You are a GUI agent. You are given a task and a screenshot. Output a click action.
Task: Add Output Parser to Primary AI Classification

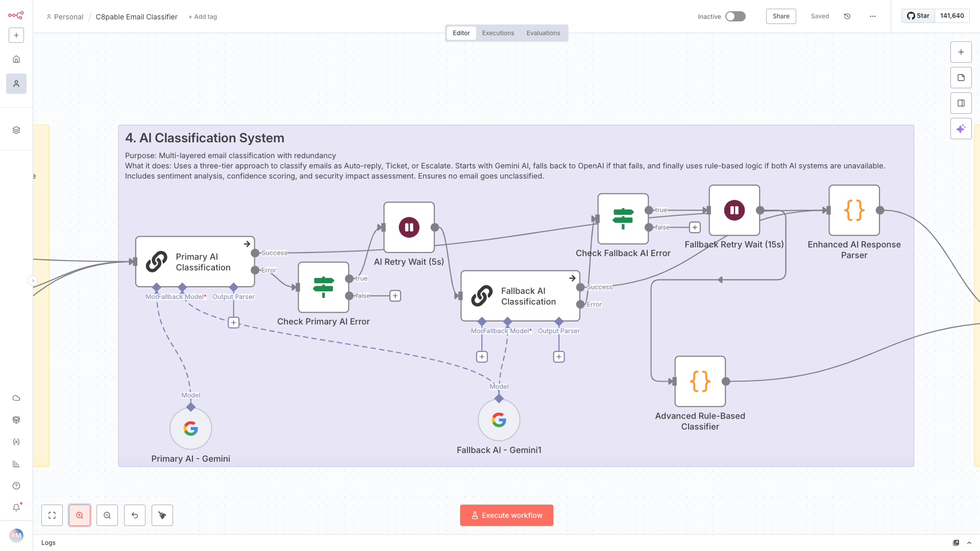[x=233, y=322]
